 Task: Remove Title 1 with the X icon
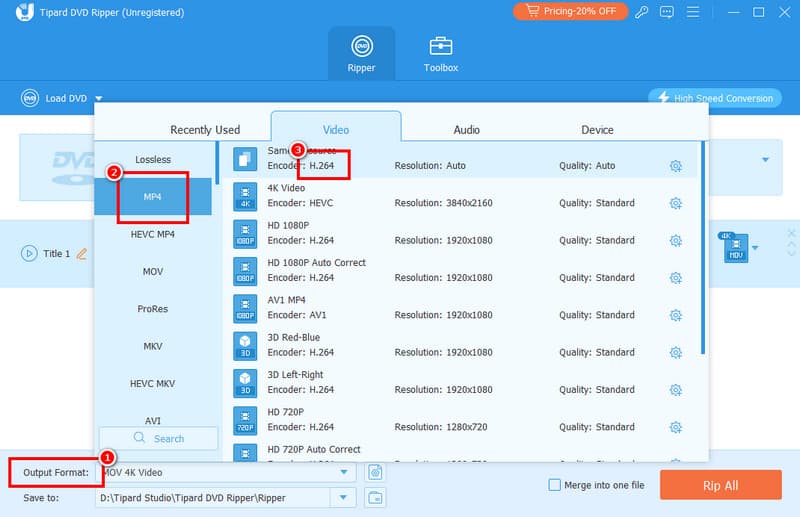(x=791, y=233)
